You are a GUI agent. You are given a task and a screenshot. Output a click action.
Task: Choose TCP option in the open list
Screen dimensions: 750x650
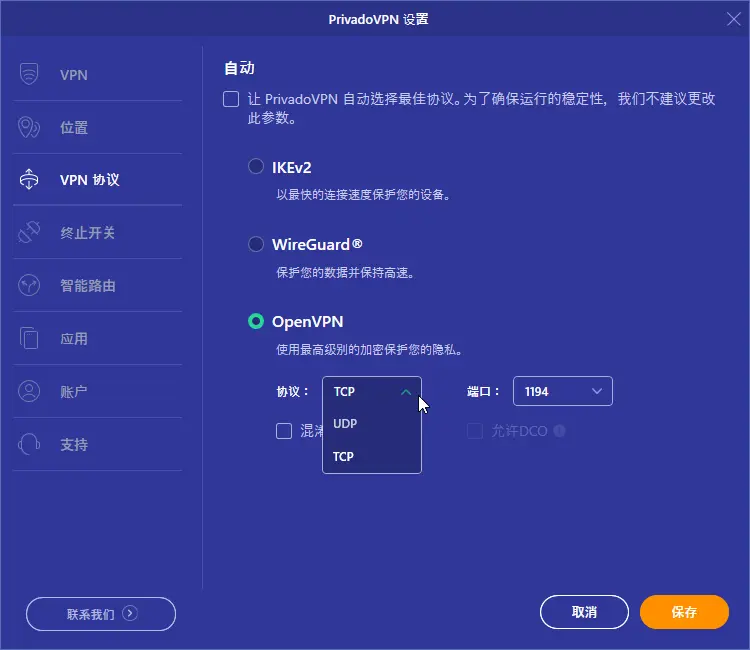(x=372, y=456)
